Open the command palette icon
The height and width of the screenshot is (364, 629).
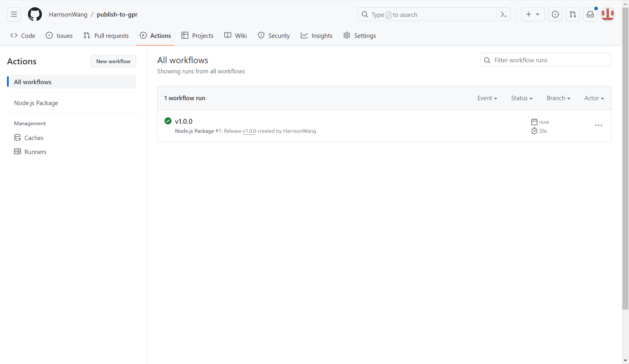pos(504,15)
